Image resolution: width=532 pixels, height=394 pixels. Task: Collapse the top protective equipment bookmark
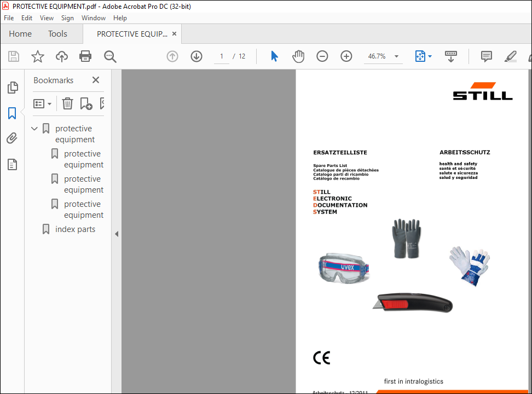point(34,129)
